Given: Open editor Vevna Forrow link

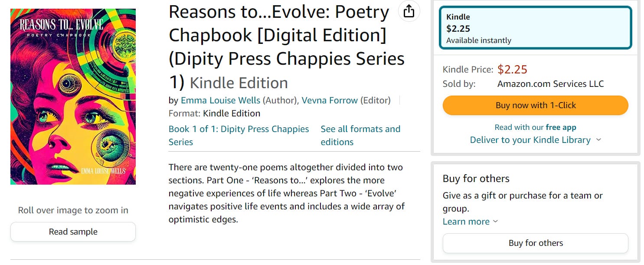Looking at the screenshot, I should 330,100.
